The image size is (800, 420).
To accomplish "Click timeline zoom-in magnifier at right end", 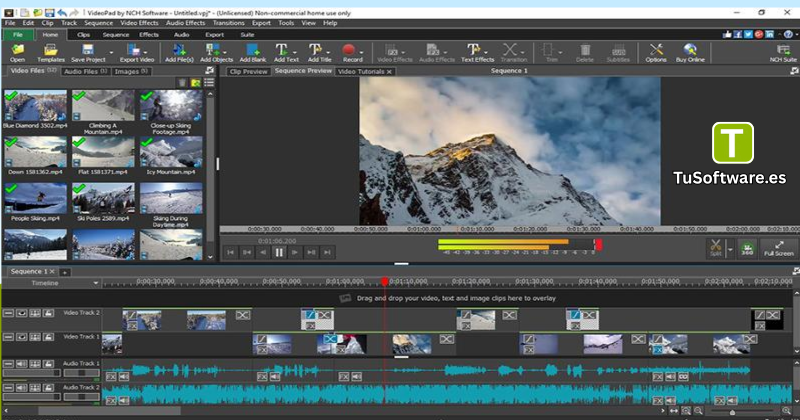I will pyautogui.click(x=786, y=411).
